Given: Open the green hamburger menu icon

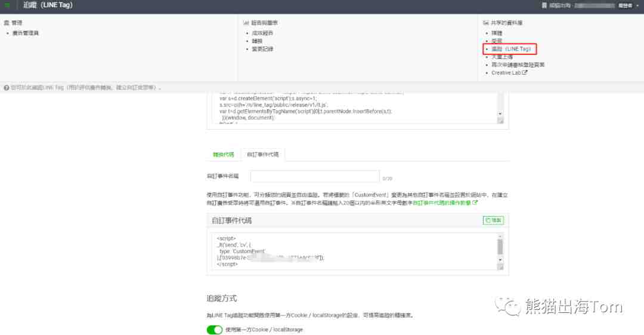Looking at the screenshot, I should [x=7, y=5].
